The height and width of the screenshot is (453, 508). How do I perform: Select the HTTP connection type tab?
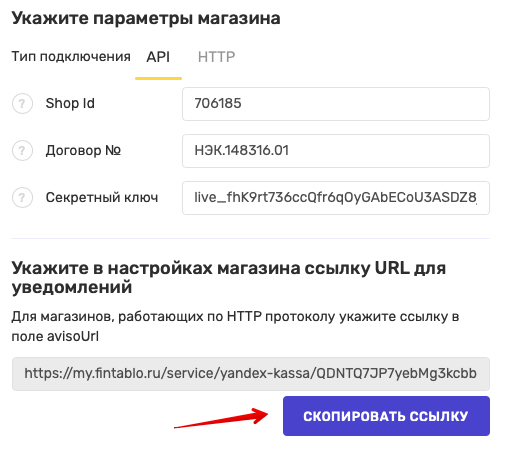pyautogui.click(x=216, y=57)
